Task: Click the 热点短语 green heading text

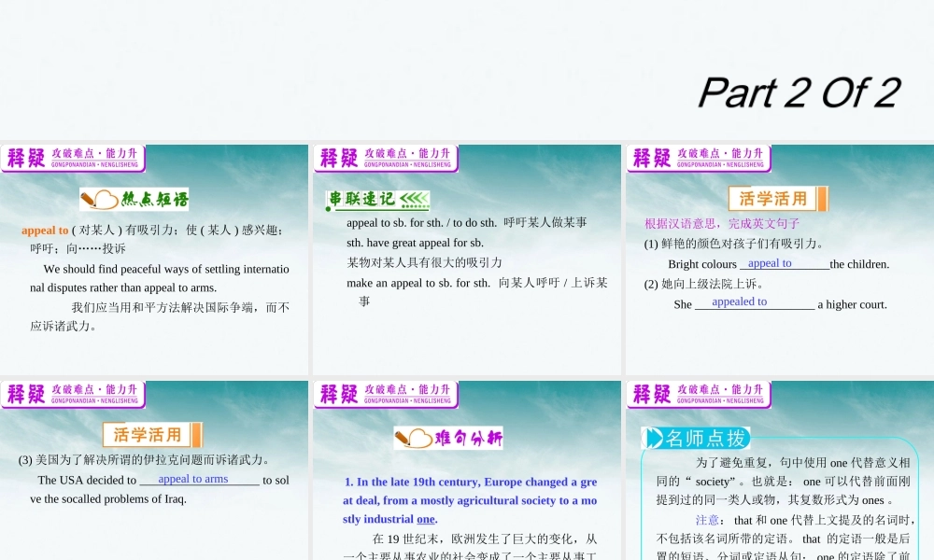Action: coord(155,200)
